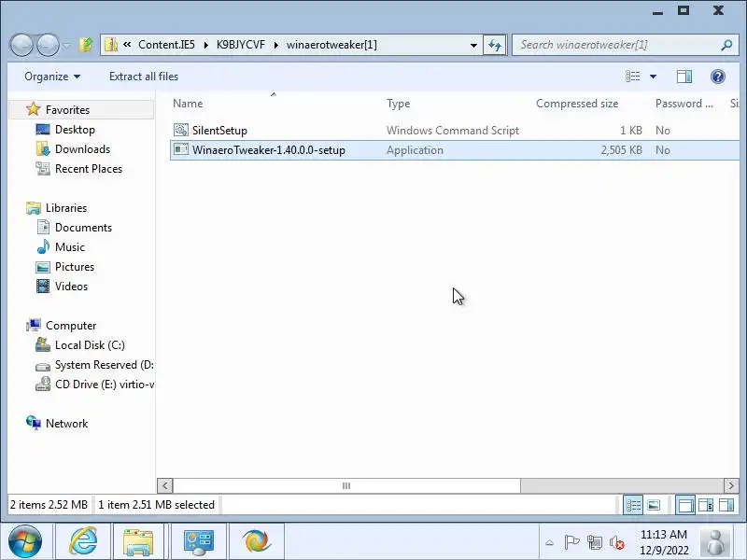This screenshot has height=560, width=747.
Task: Click the middle pane layout icon in status bar
Action: tap(706, 505)
